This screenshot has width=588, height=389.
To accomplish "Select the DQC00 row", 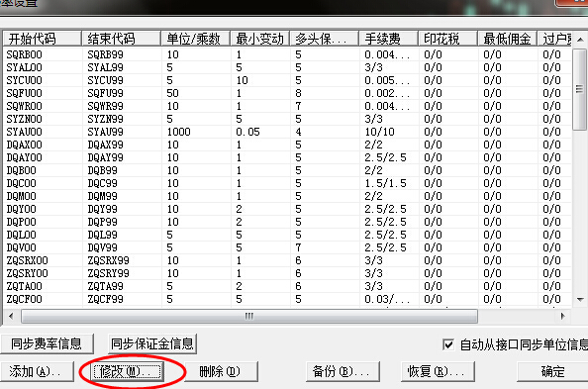I will (287, 183).
